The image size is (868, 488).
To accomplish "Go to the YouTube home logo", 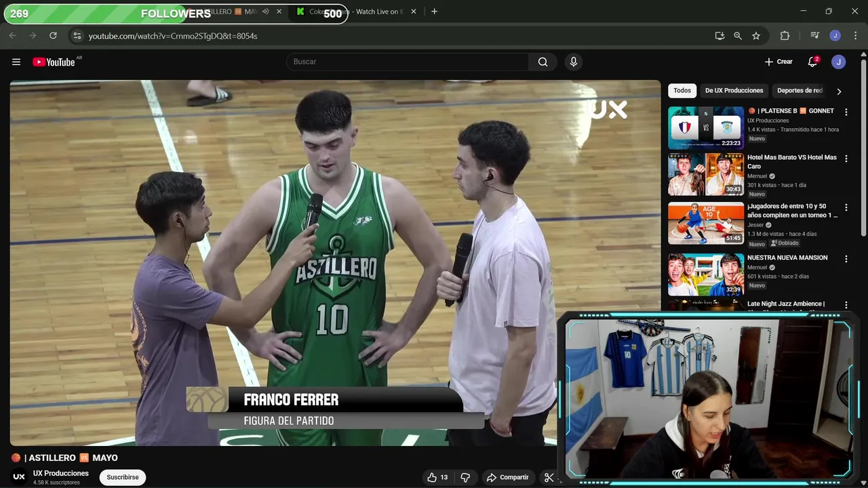I will pos(54,62).
